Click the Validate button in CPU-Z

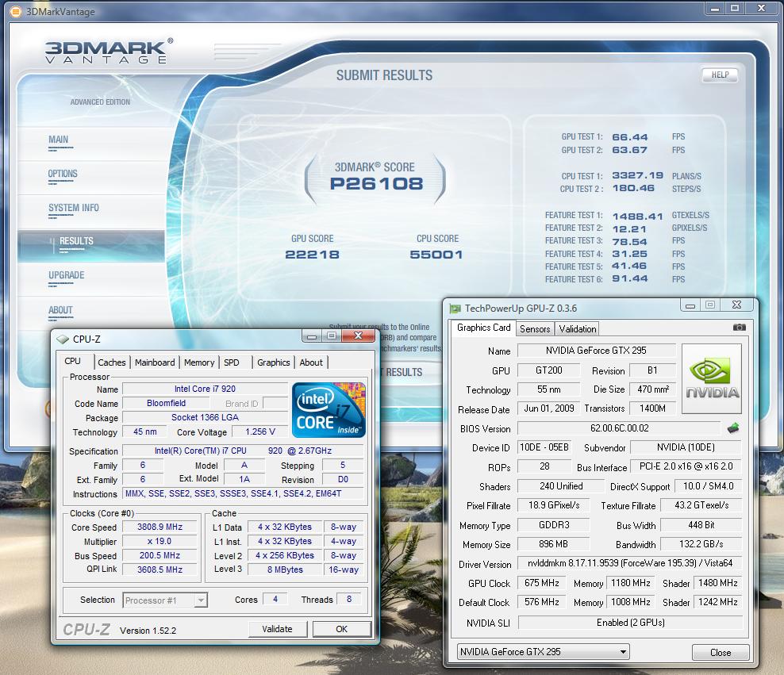point(277,629)
